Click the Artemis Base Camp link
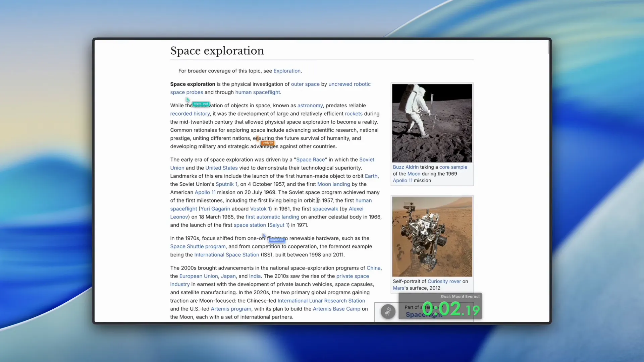 pyautogui.click(x=336, y=309)
